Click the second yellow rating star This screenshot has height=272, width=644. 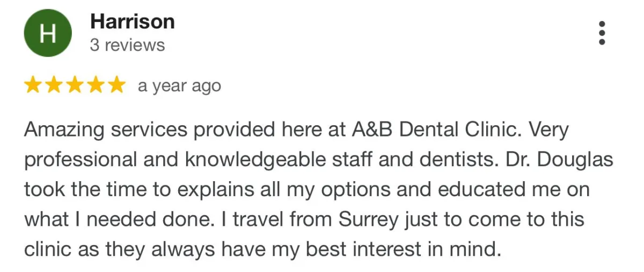(54, 85)
